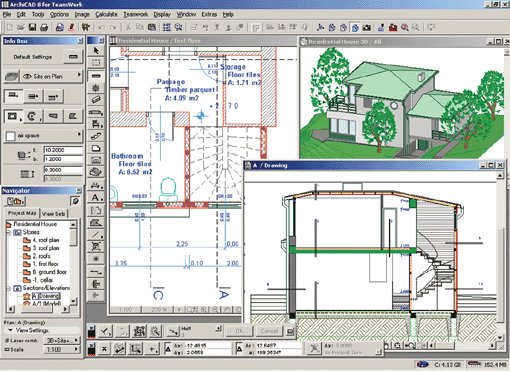Click the Fit in Window icon in toolbar
Screen dimensions: 510x371
click(431, 28)
